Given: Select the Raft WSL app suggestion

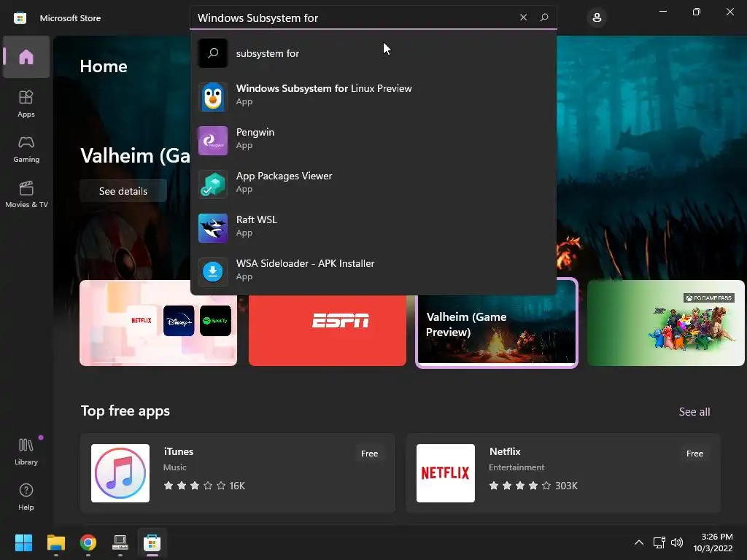Looking at the screenshot, I should (x=373, y=228).
